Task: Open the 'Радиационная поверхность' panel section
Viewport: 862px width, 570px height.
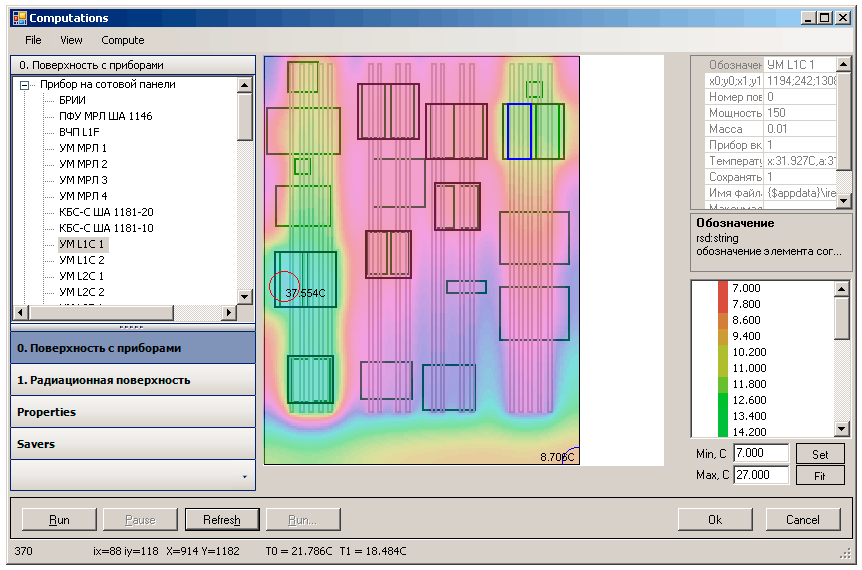Action: click(x=133, y=380)
